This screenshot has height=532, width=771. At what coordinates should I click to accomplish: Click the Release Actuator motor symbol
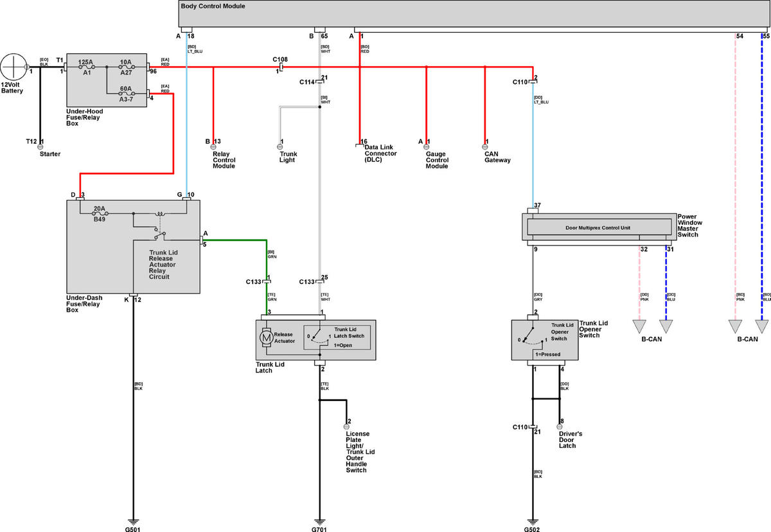(x=266, y=337)
